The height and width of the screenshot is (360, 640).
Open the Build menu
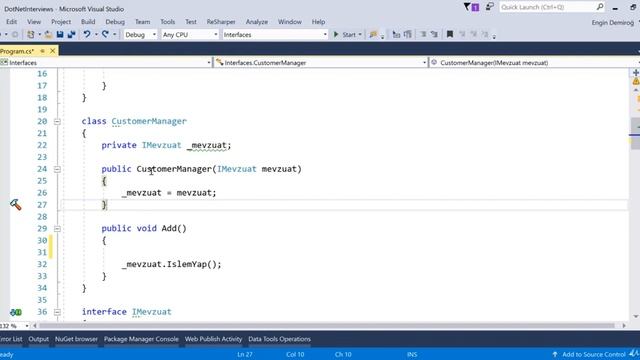point(88,22)
